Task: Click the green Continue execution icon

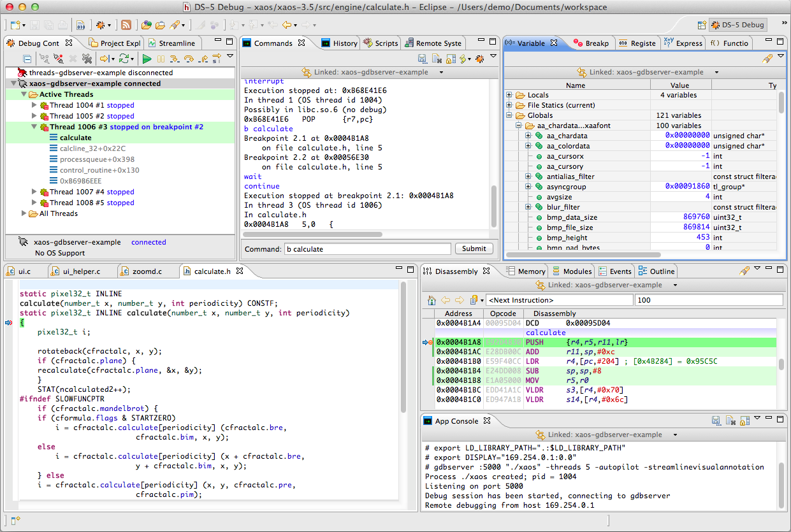Action: (147, 57)
